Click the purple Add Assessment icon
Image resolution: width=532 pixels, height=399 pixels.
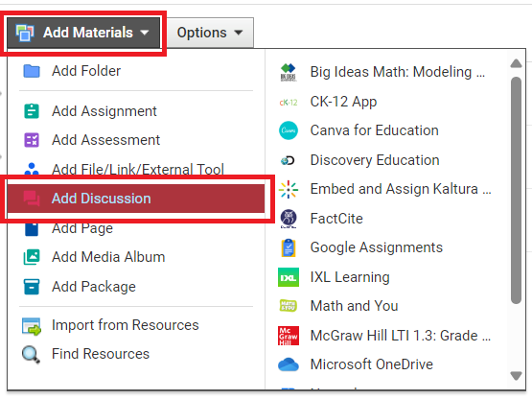[x=32, y=140]
